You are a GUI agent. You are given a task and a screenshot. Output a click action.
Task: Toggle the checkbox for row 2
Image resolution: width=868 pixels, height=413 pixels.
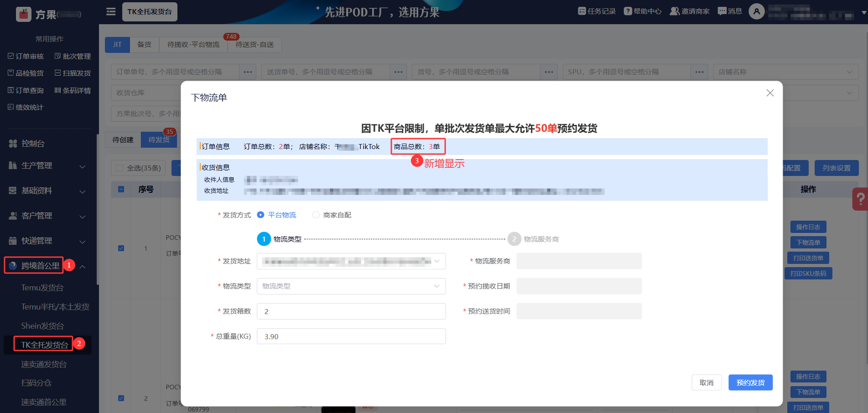(x=121, y=398)
